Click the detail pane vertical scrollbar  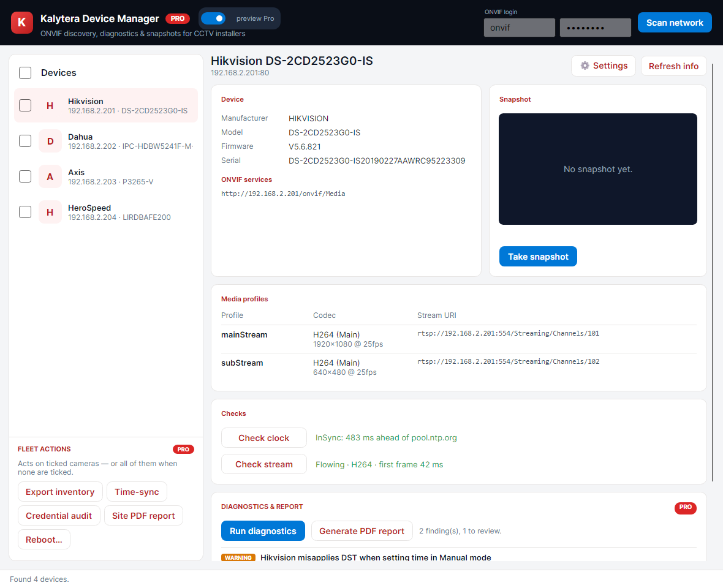pyautogui.click(x=713, y=272)
